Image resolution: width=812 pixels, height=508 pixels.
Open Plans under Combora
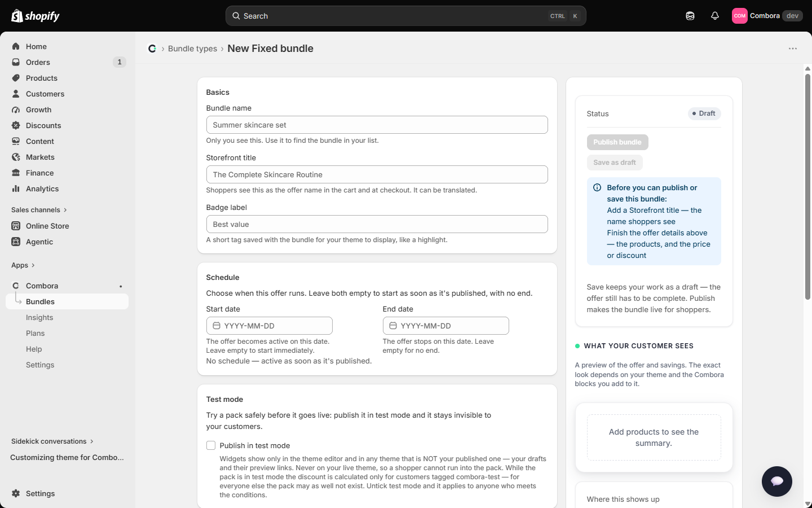click(67, 333)
